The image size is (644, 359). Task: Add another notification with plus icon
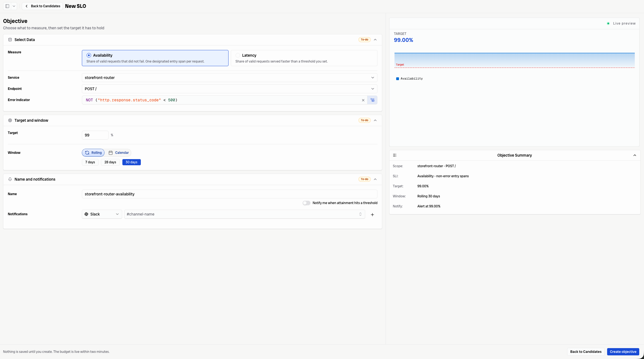coord(372,215)
